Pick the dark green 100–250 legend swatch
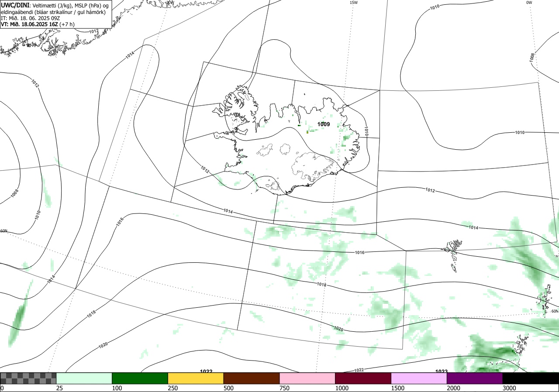 (x=140, y=378)
